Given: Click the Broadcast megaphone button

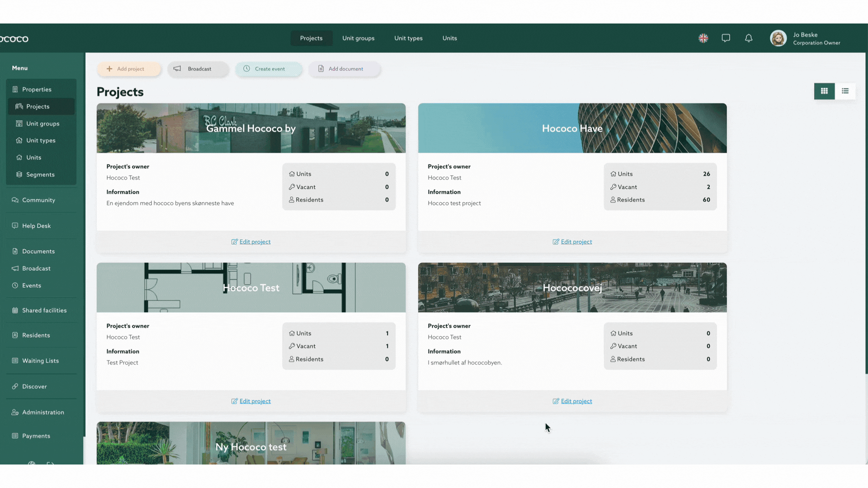Looking at the screenshot, I should (198, 69).
